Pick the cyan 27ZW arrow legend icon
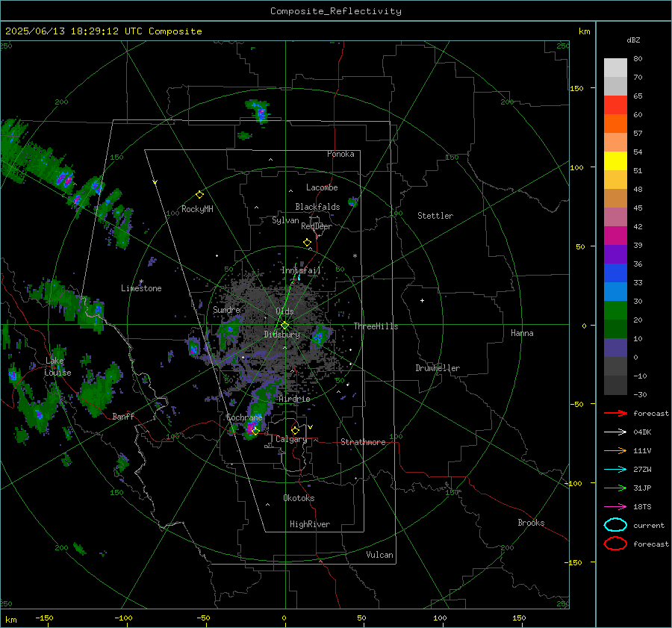672x628 pixels. (x=615, y=470)
